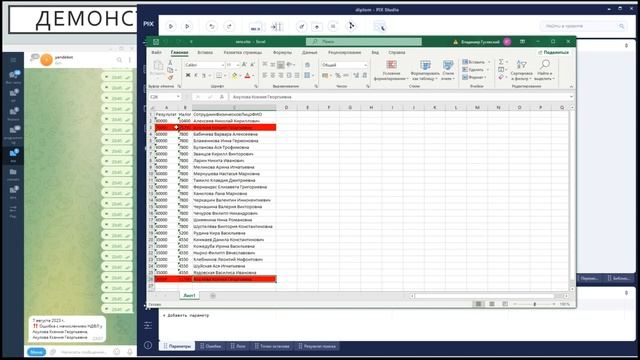Click the Удалить cells button
Screen dimensions: 640x360
click(x=476, y=70)
